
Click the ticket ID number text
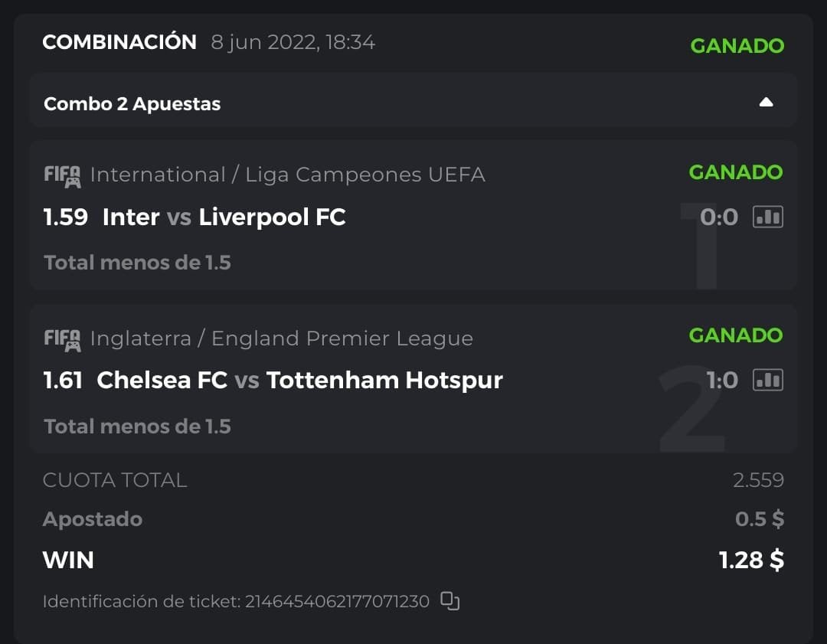tap(337, 602)
